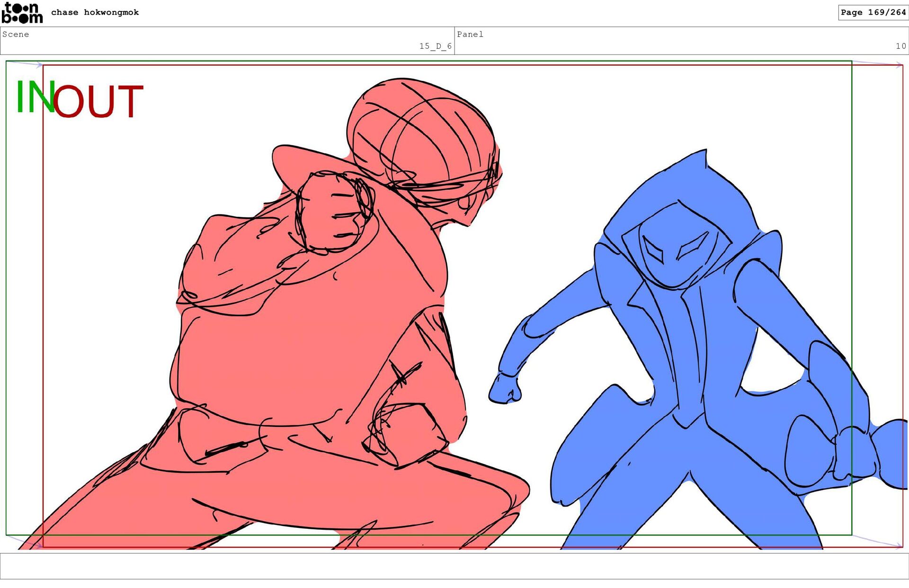Click the green IN camera label
The width and height of the screenshot is (909, 588).
34,97
